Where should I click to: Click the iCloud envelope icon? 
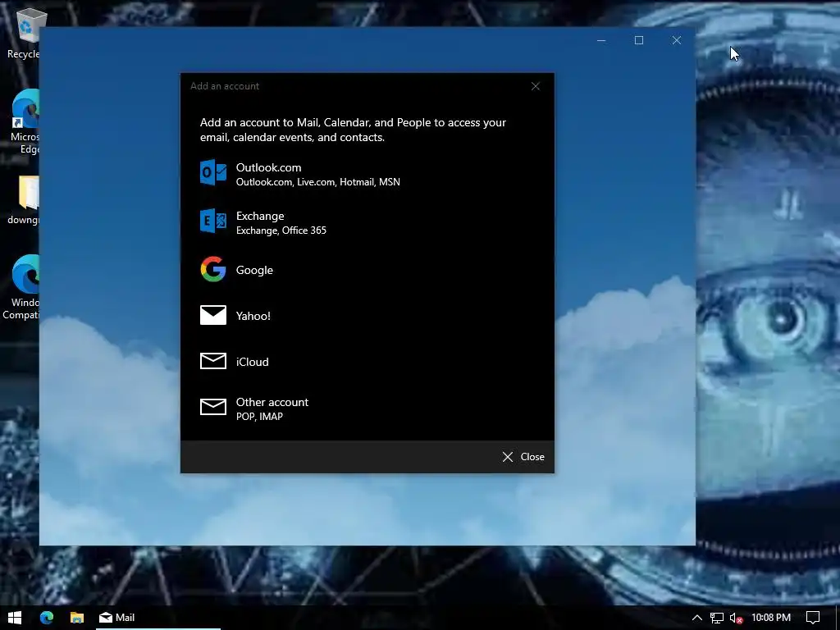pos(213,361)
